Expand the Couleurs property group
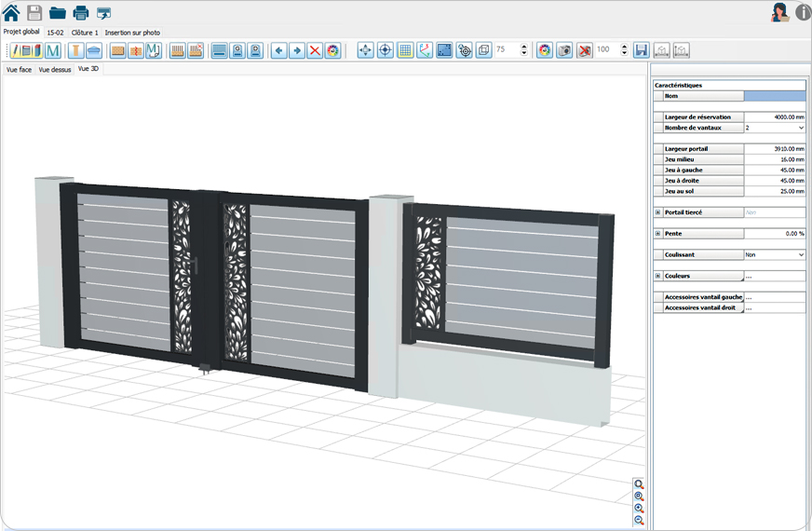812x531 pixels. [658, 276]
